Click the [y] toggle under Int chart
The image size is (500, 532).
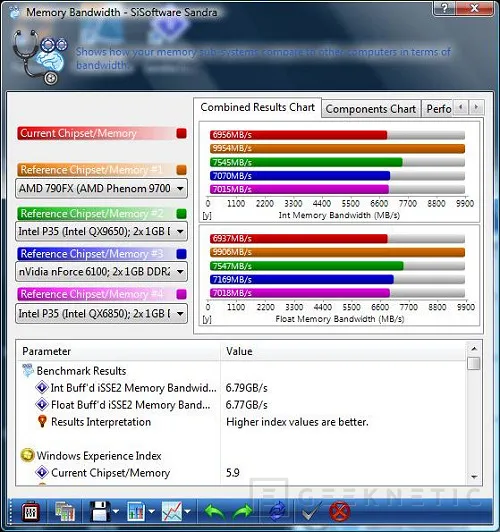click(207, 215)
